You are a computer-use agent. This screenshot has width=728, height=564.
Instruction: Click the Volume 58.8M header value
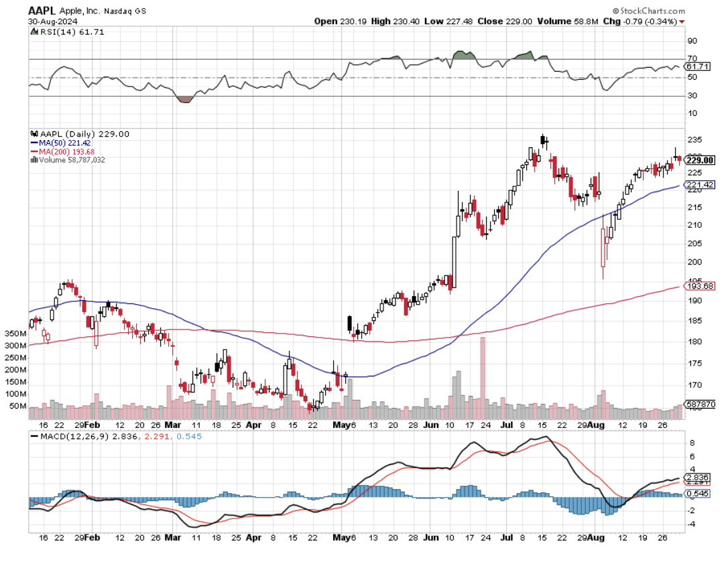[568, 21]
